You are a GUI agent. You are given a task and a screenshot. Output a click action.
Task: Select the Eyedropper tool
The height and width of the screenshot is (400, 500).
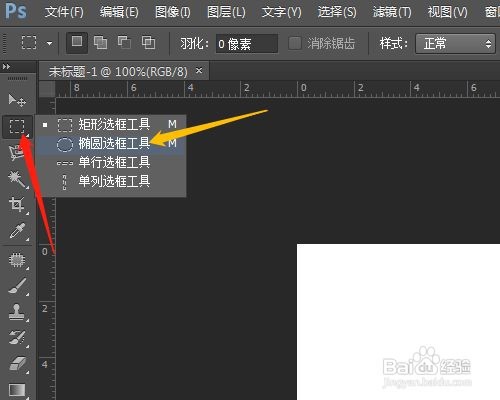tap(17, 231)
